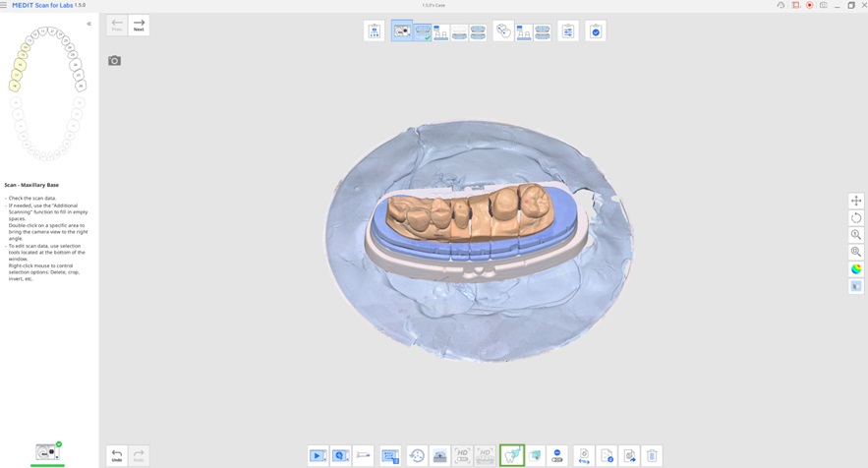The width and height of the screenshot is (868, 468).
Task: Start scanning with the play button
Action: point(318,456)
